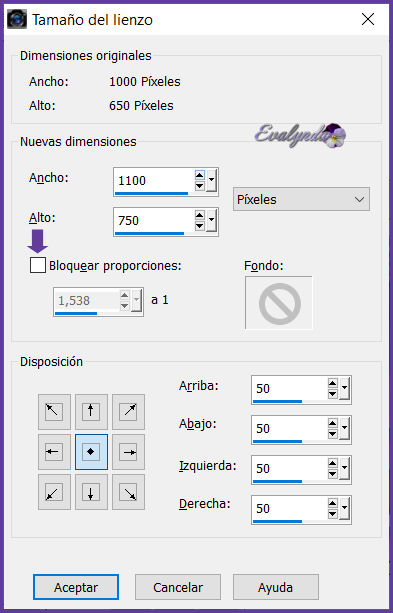Select center anchor placement button
This screenshot has height=613, width=393.
[91, 452]
